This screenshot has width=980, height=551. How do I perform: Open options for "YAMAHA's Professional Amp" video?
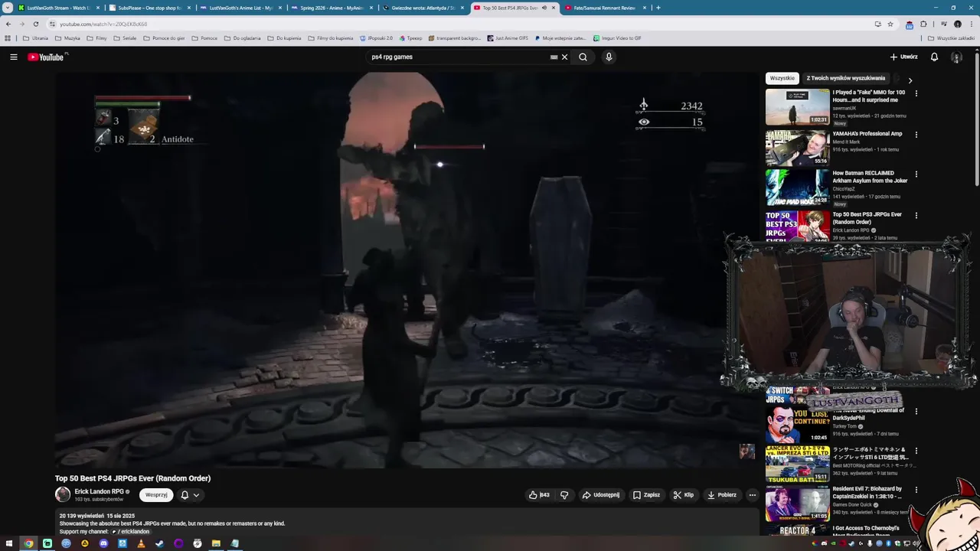[x=916, y=135]
